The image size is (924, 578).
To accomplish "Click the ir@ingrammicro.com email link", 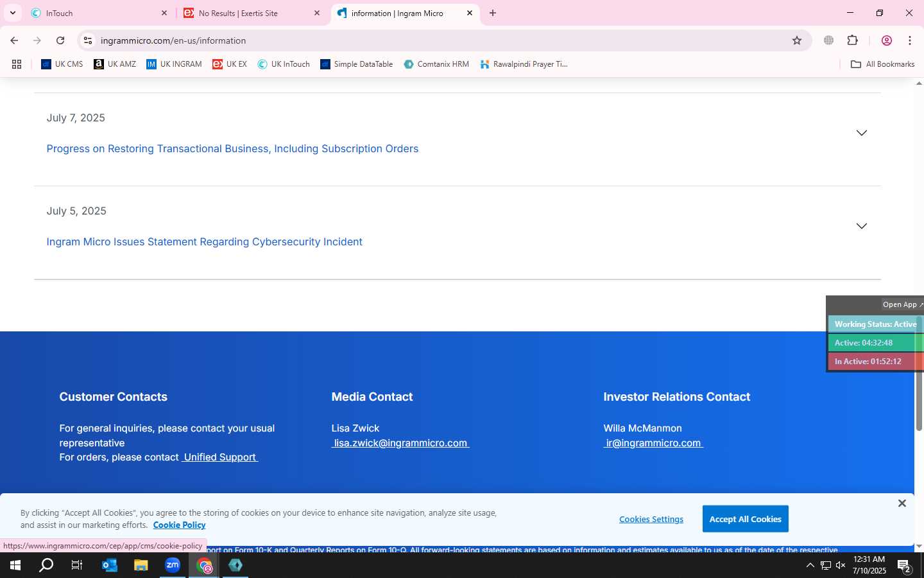I will coord(653,443).
